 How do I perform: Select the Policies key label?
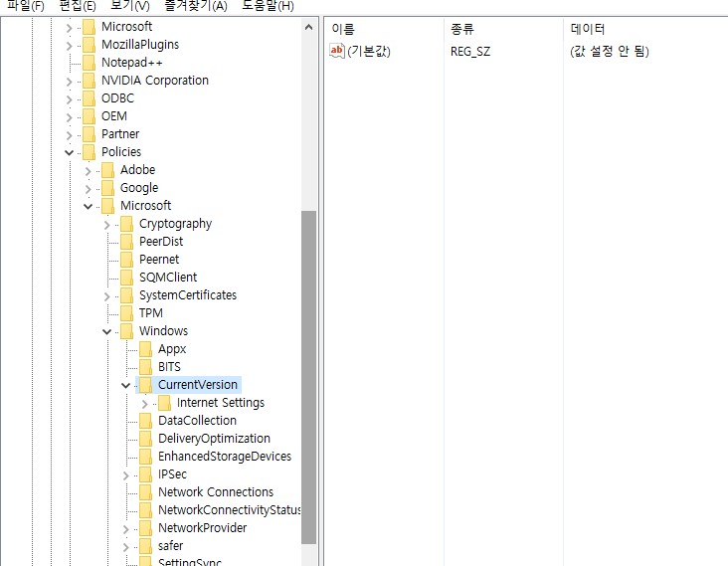click(x=121, y=152)
